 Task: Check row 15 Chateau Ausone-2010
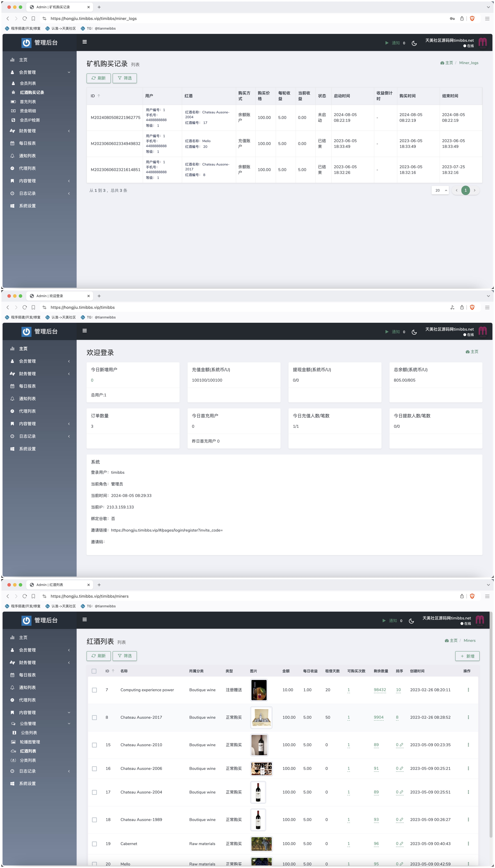pyautogui.click(x=95, y=745)
